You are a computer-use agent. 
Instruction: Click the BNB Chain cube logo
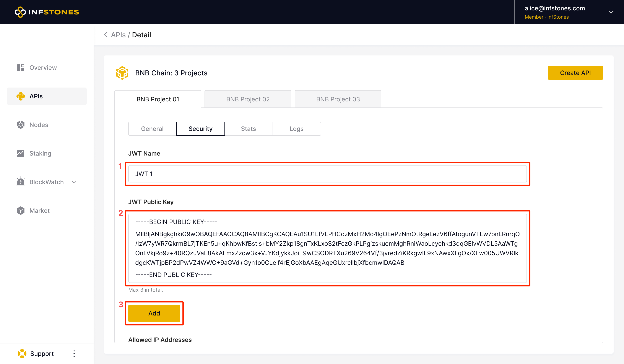[122, 73]
